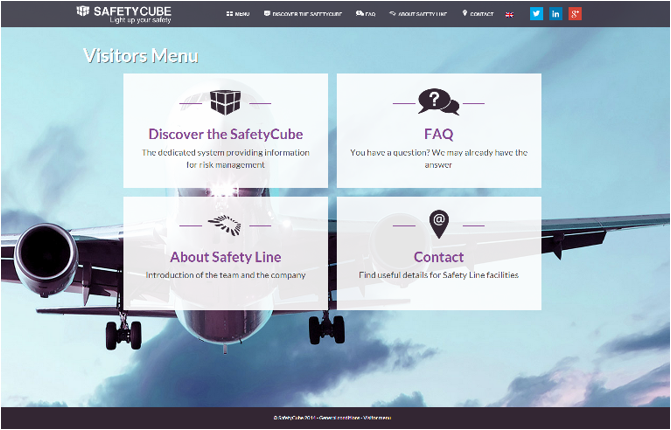Click the cube icon above Discover the SafetyCube
Image resolution: width=671 pixels, height=430 pixels.
(225, 102)
